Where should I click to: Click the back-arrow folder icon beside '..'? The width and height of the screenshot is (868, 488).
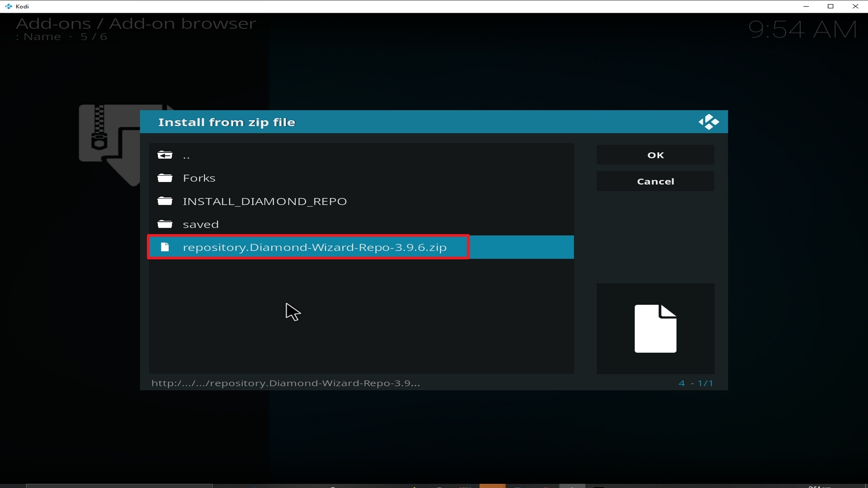click(165, 155)
